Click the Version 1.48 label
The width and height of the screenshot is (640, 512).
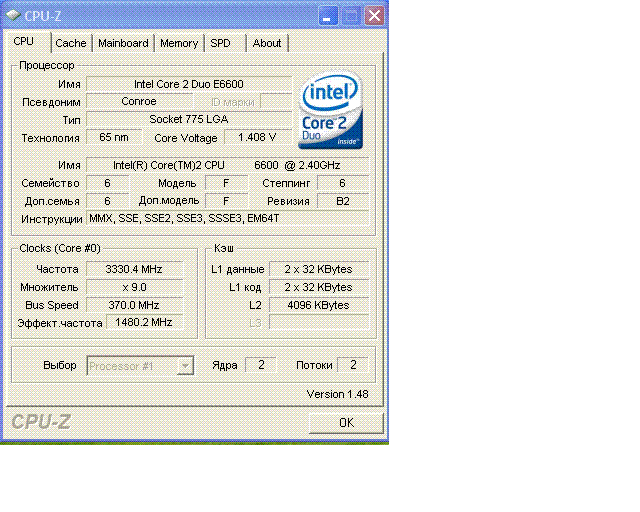tap(338, 394)
